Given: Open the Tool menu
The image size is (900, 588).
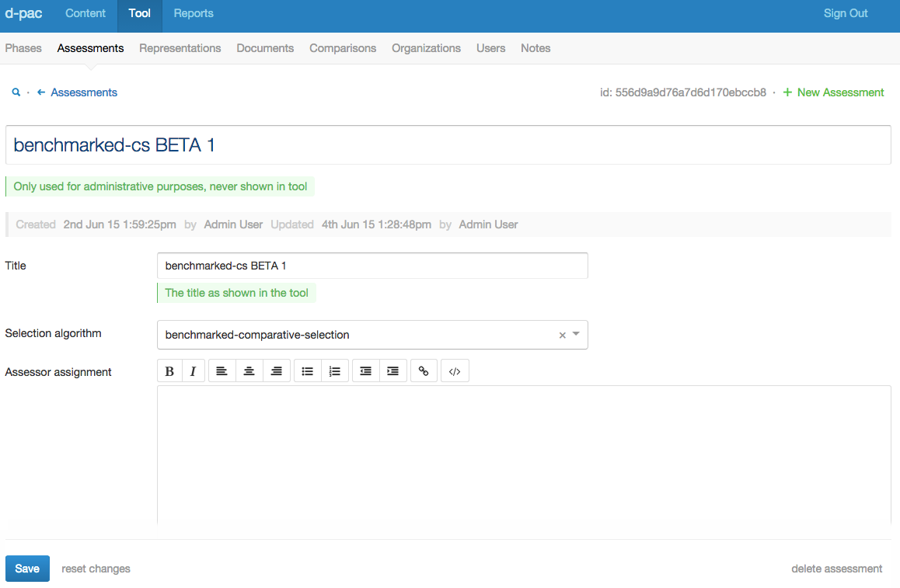Looking at the screenshot, I should [x=139, y=13].
